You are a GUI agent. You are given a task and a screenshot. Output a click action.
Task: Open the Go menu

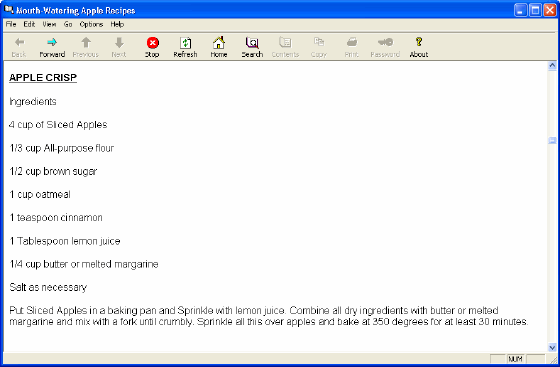pyautogui.click(x=68, y=24)
